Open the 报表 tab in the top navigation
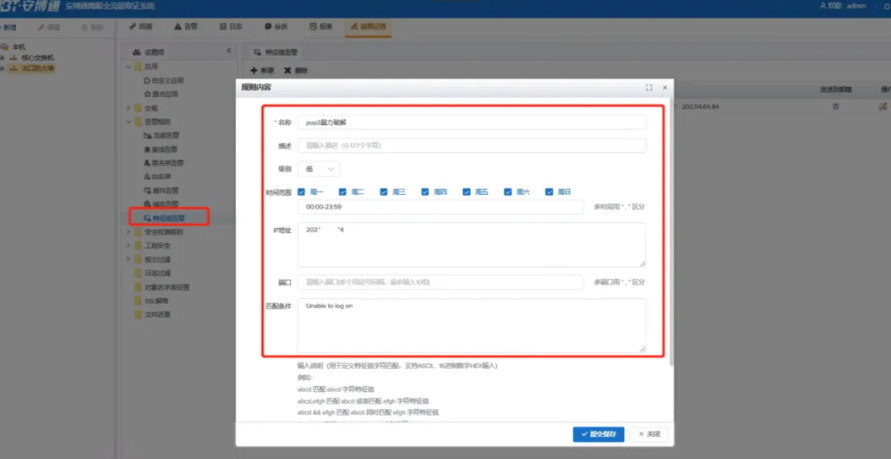This screenshot has height=459, width=891. (321, 26)
